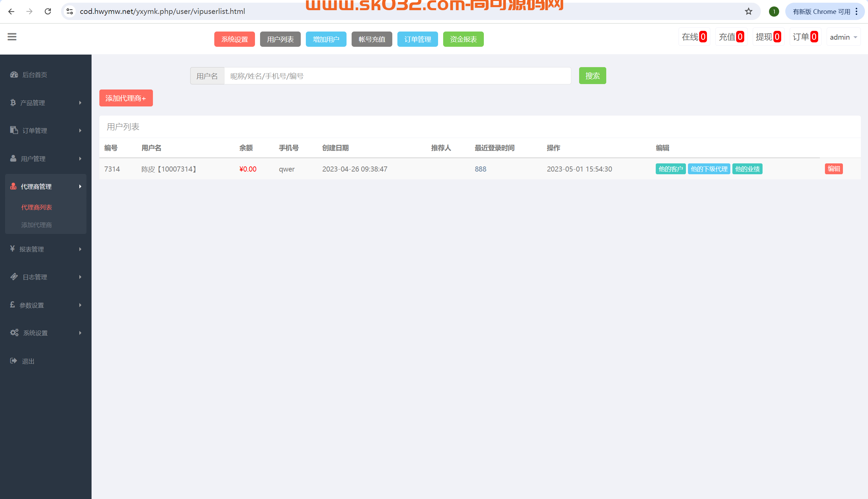This screenshot has height=499, width=868.
Task: Click the clipboard icon beside 订单管理
Action: (14, 130)
